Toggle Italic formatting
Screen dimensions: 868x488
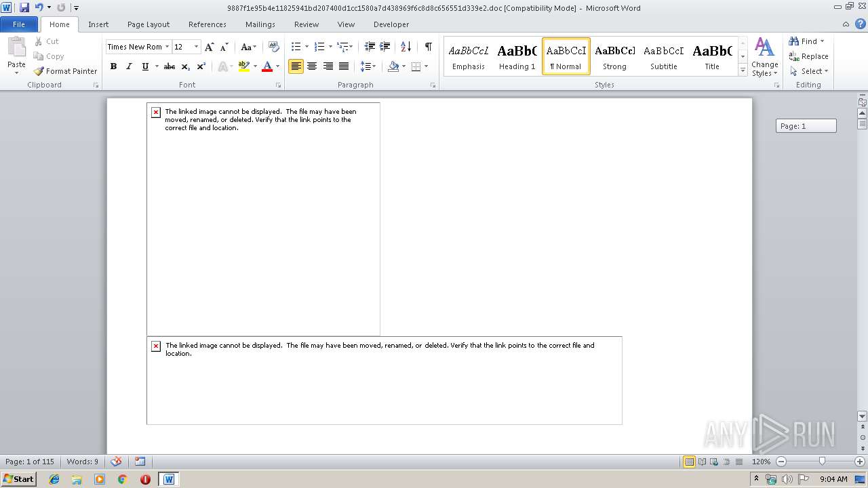point(129,66)
